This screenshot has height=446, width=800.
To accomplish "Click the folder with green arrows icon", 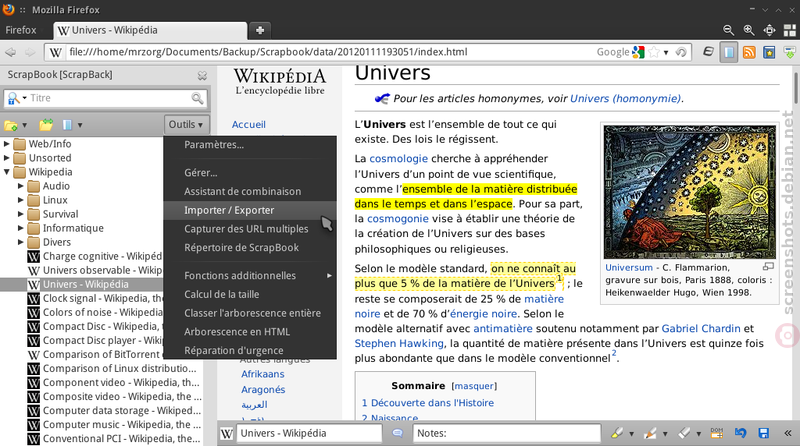I will point(46,125).
